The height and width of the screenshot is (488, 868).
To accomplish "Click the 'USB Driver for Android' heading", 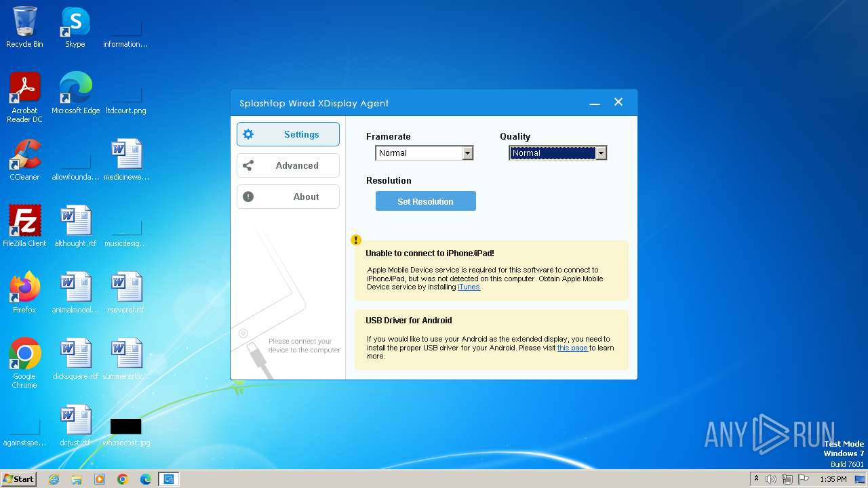I will point(409,321).
